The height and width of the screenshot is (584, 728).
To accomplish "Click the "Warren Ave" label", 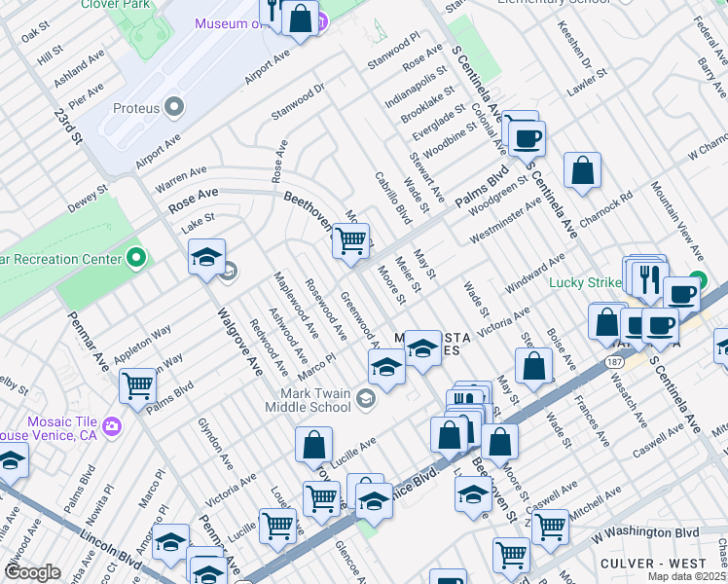I will click(181, 179).
